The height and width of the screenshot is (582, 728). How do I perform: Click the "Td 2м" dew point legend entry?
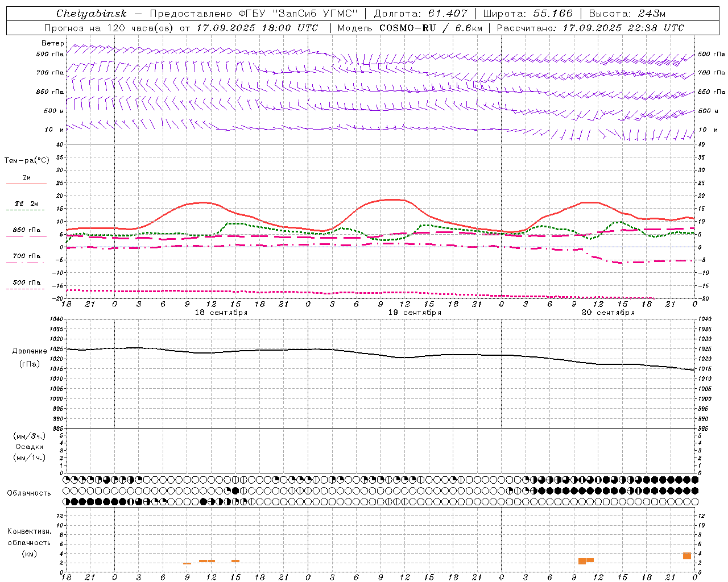27,203
